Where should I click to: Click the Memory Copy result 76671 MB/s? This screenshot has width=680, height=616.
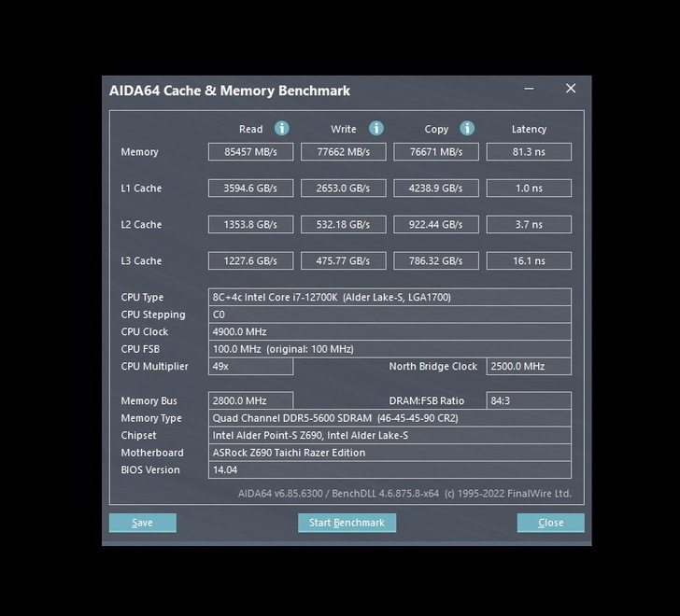(x=435, y=151)
